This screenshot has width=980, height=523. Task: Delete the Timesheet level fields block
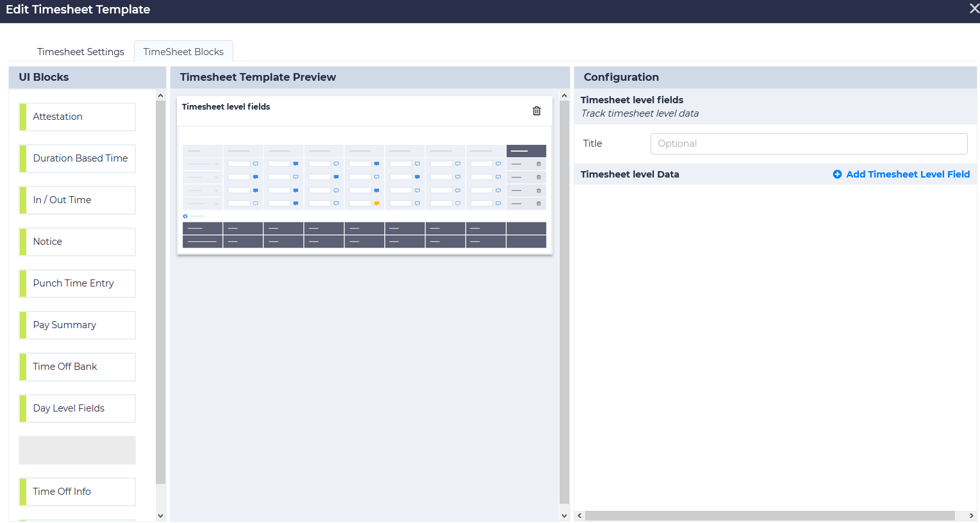[536, 111]
